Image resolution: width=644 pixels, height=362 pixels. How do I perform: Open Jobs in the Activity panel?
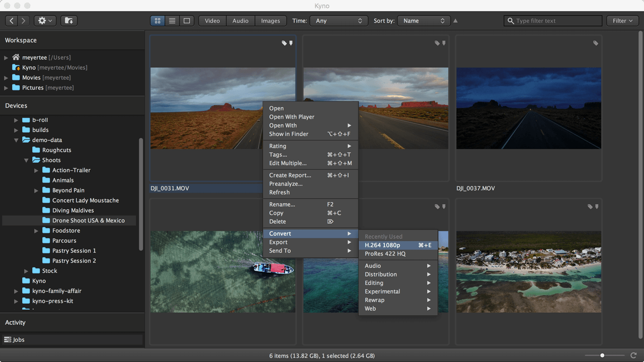[x=19, y=340]
